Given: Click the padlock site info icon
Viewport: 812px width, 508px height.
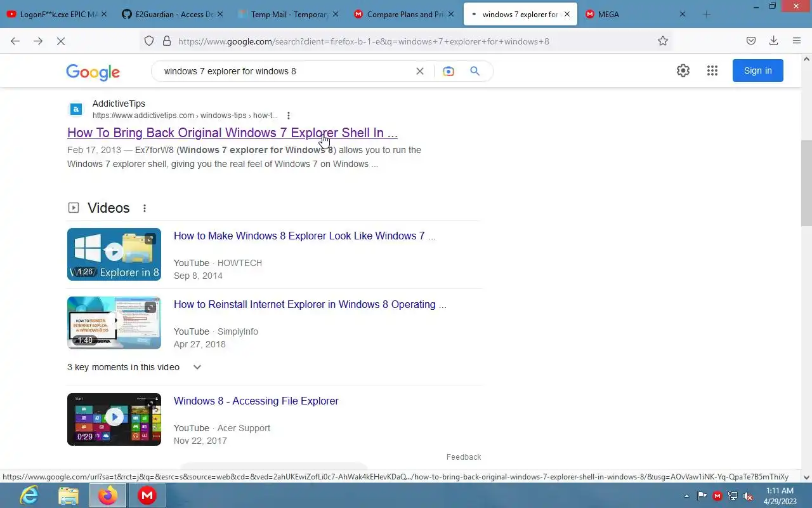Looking at the screenshot, I should [167, 41].
